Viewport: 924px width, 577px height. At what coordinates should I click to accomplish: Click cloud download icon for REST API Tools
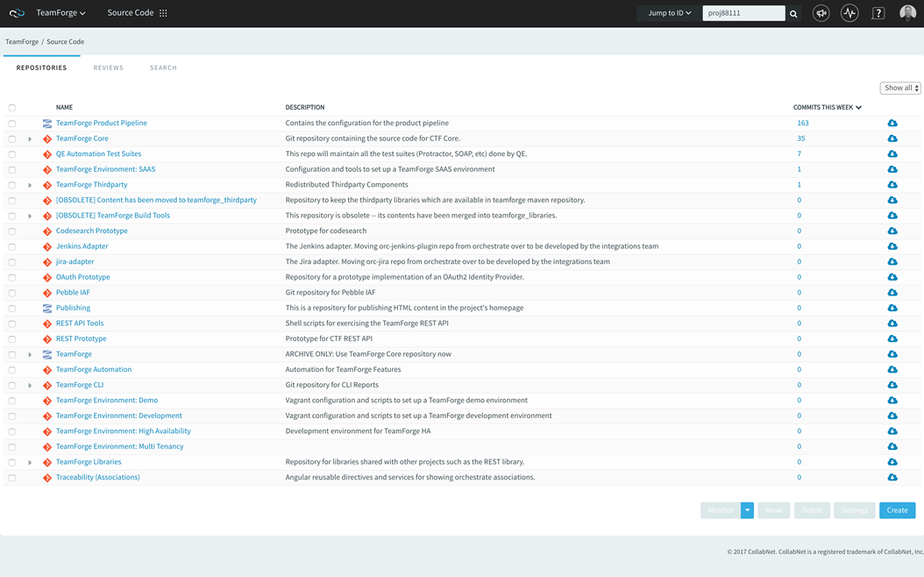click(892, 323)
